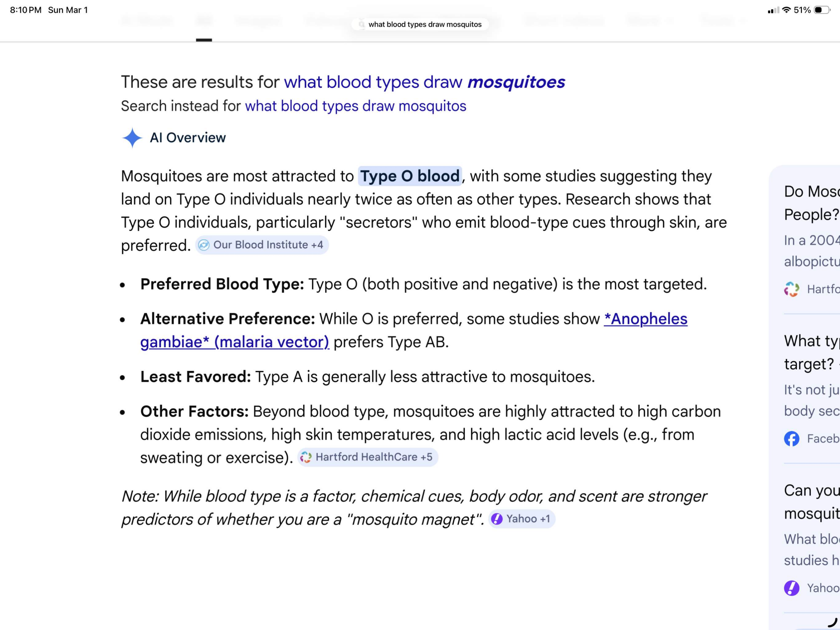Tap the search field showing 'what blood types draw mosquitos'
The height and width of the screenshot is (630, 840).
(x=420, y=24)
